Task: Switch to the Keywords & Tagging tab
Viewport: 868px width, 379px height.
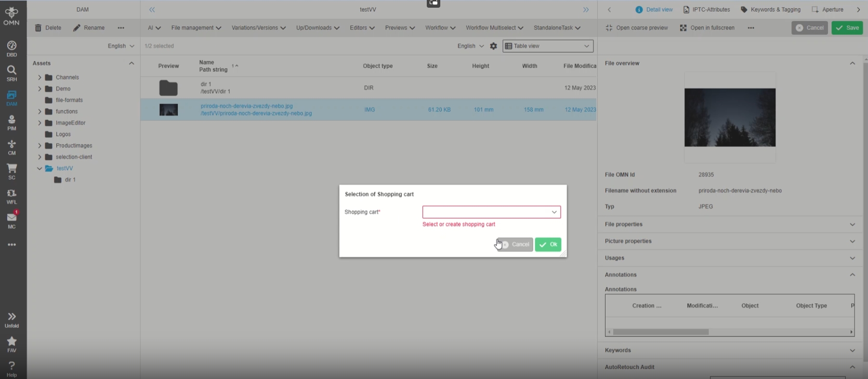Action: pos(771,10)
